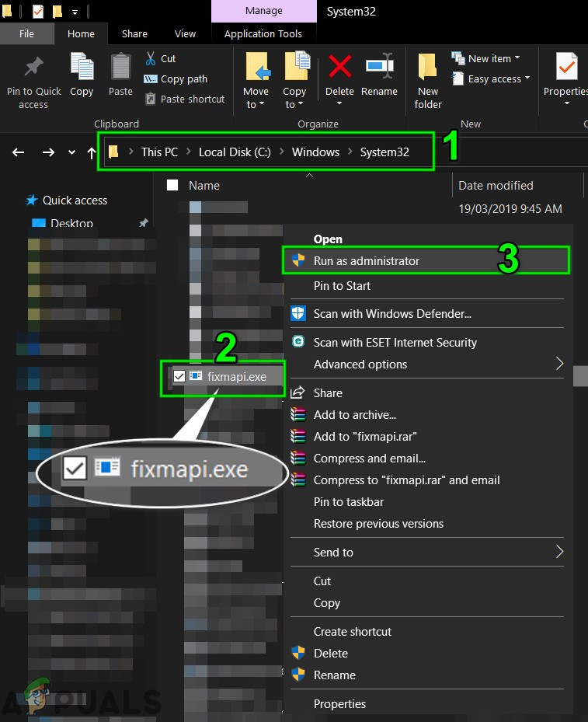Uncheck the checkbox beside fixmapi.exe in list
The image size is (588, 722).
179,376
